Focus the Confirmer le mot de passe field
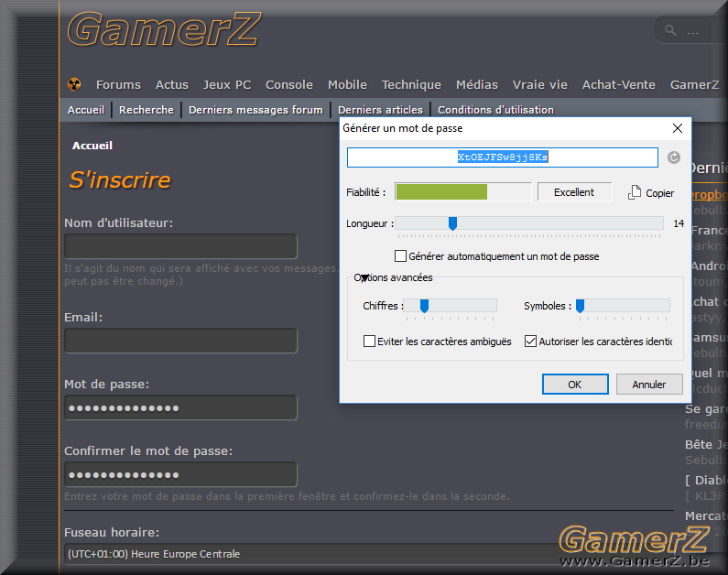The image size is (728, 575). tap(180, 474)
